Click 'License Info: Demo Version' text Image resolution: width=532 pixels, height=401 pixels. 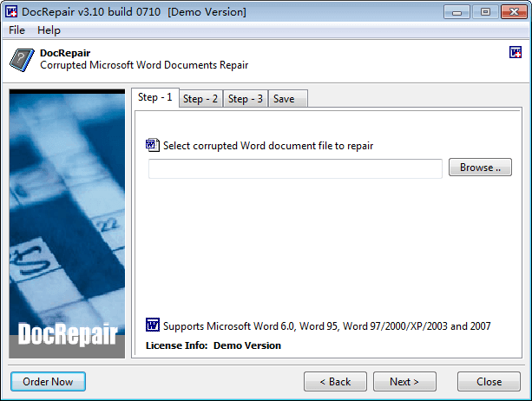(213, 345)
